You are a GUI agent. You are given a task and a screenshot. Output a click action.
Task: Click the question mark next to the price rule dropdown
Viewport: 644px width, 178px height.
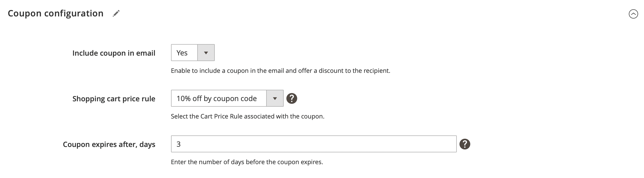click(292, 98)
